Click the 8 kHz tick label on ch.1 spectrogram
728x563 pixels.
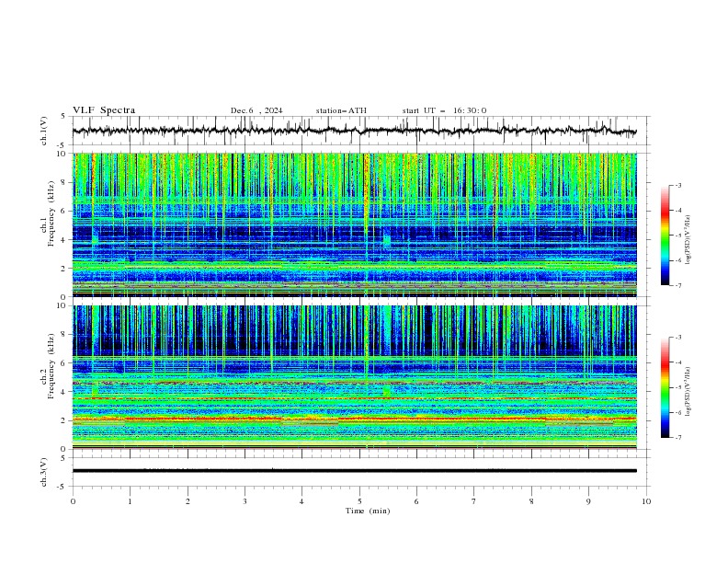pos(64,182)
